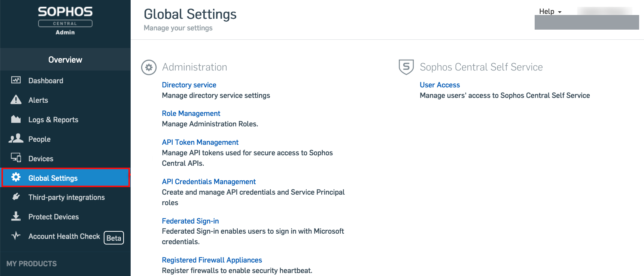Click the account name area near Help
This screenshot has height=276, width=644.
(604, 11)
